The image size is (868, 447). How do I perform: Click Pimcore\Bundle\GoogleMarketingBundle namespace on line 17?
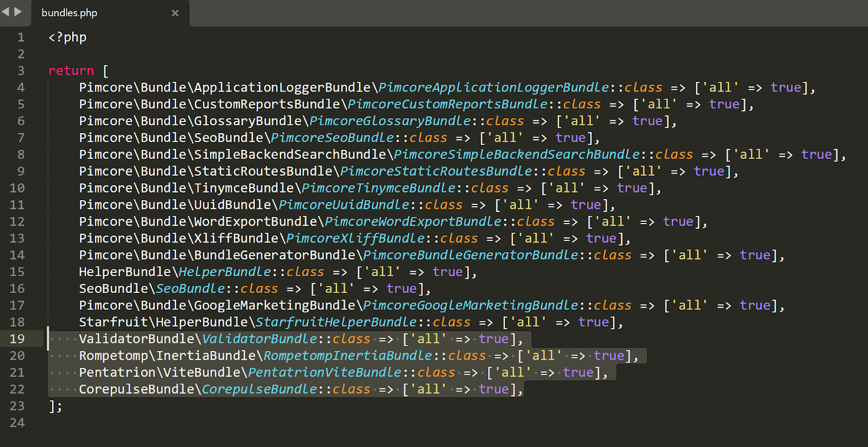pyautogui.click(x=217, y=306)
